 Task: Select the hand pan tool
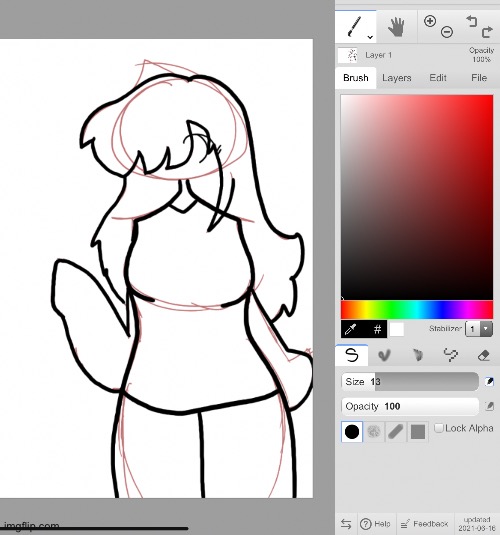pyautogui.click(x=396, y=27)
